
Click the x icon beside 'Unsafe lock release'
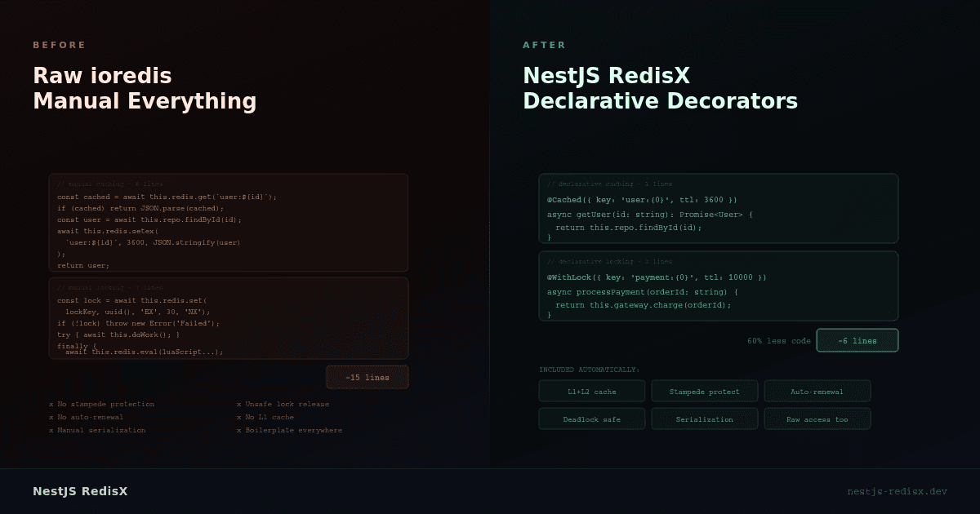[238, 404]
